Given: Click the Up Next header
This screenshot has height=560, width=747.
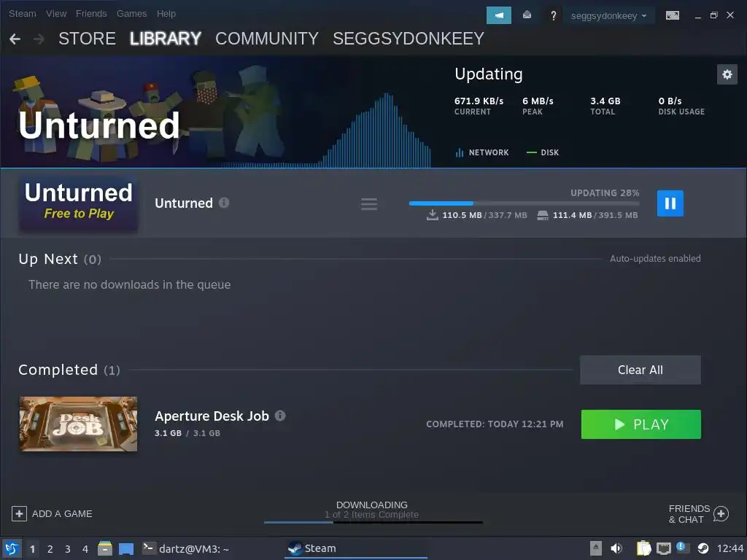Looking at the screenshot, I should pos(60,259).
